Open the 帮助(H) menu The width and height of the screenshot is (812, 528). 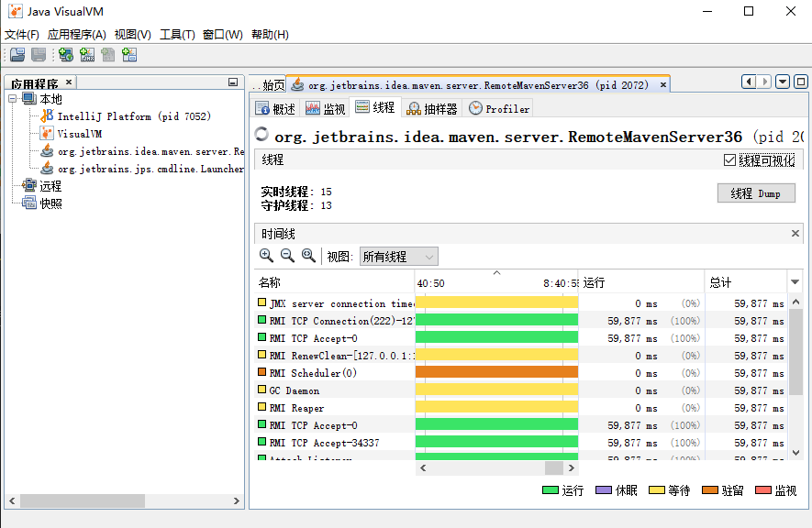pyautogui.click(x=270, y=35)
